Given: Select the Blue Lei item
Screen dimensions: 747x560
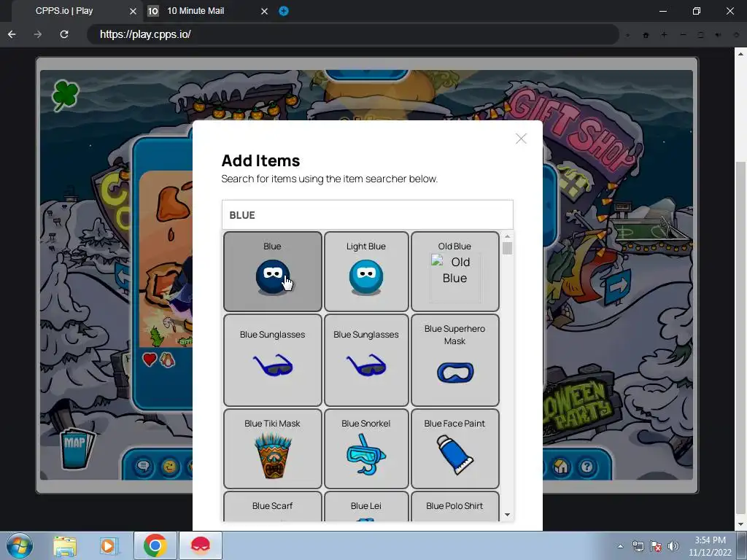Looking at the screenshot, I should tap(366, 506).
